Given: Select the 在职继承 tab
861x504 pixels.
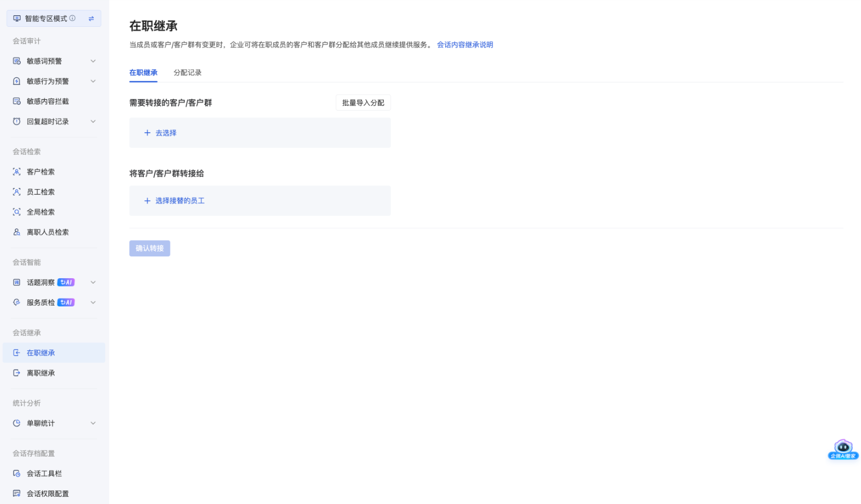Looking at the screenshot, I should coord(143,73).
